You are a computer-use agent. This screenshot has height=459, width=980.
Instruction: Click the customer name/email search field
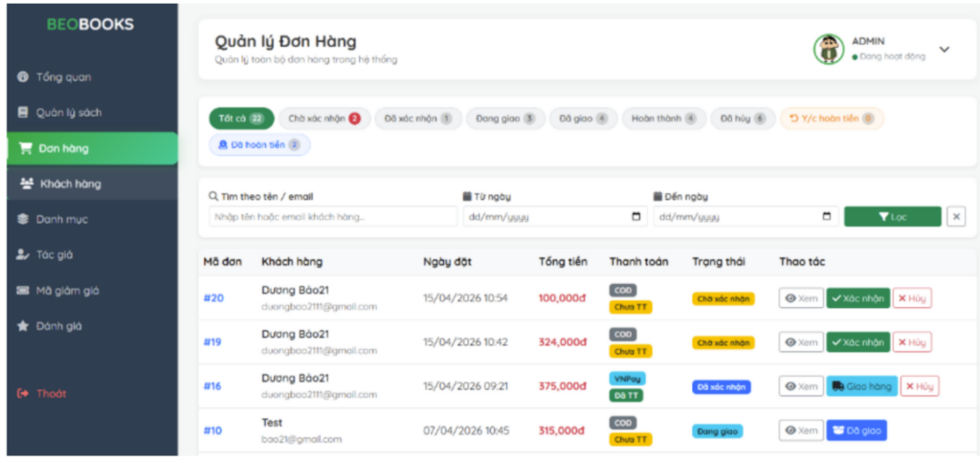[x=333, y=217]
